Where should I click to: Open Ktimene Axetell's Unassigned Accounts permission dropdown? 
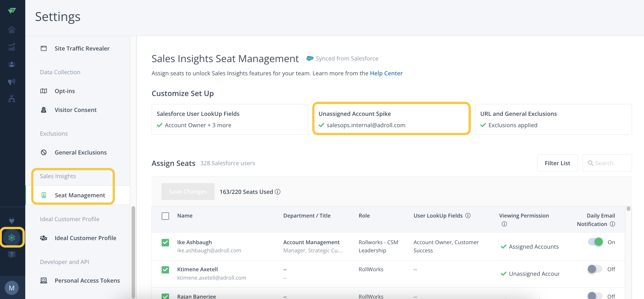pos(530,274)
